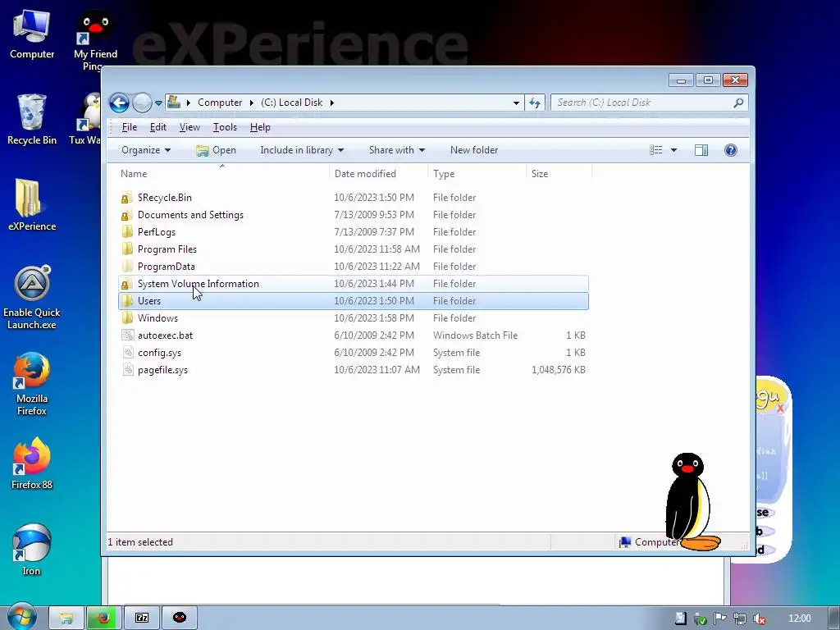840x630 pixels.
Task: Select the autoexec.bat file icon
Action: (x=127, y=336)
